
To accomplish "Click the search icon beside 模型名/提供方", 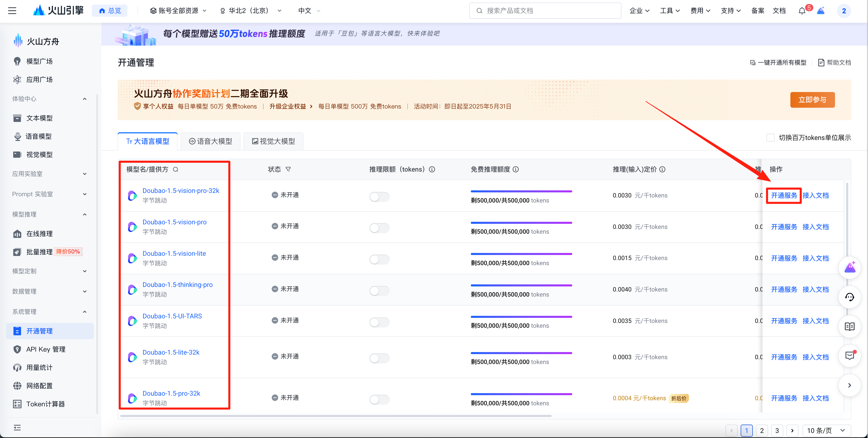I will (176, 169).
